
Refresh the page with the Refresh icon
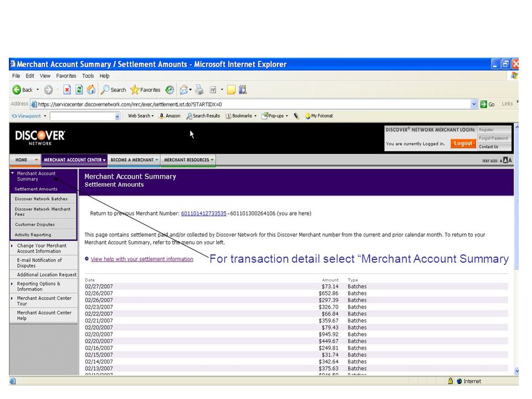pos(79,90)
